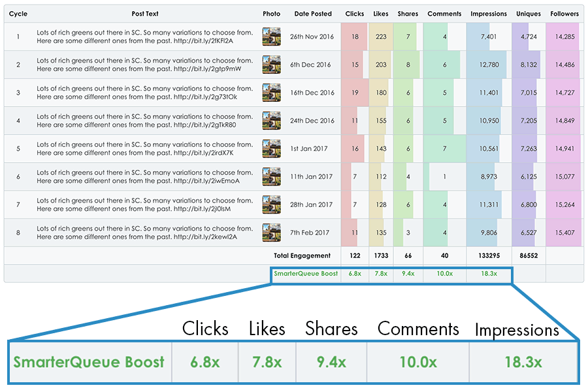Select date '28th Jan 2017'

tap(311, 204)
